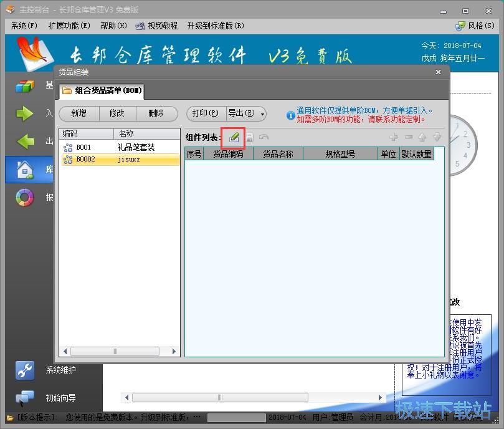Screen dimensions: 504x429
Task: Click the 风格 style shield icon
Action: click(460, 26)
